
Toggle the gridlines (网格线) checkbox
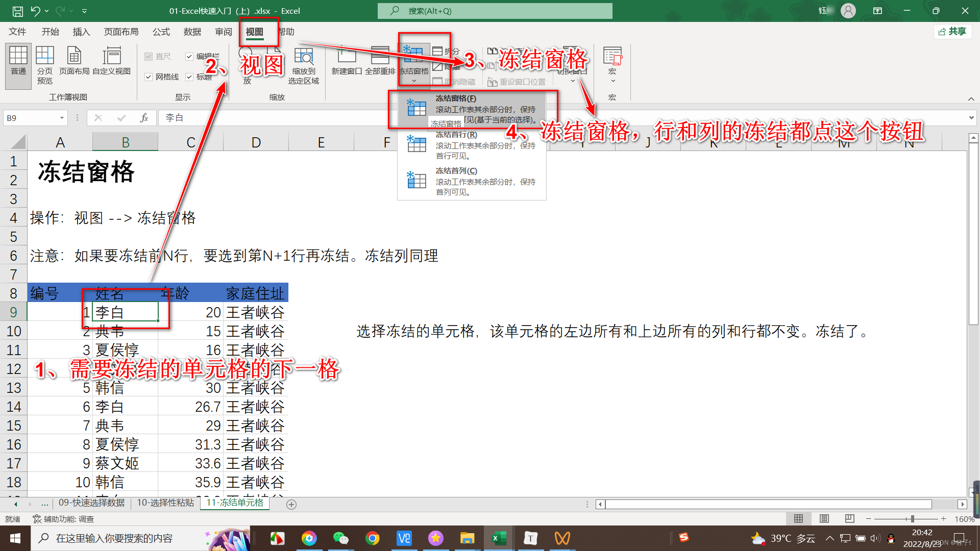point(149,77)
